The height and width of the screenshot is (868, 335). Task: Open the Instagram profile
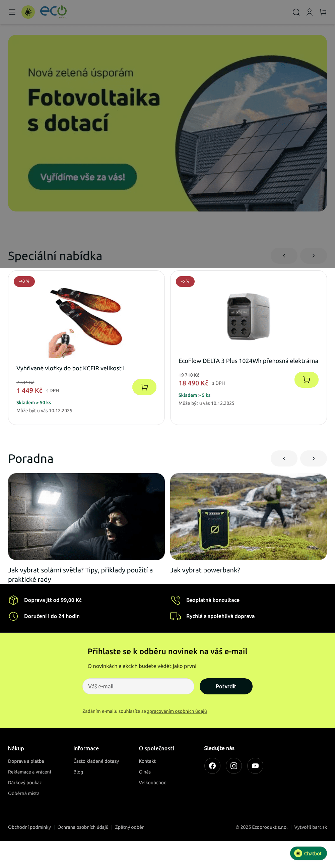click(233, 765)
